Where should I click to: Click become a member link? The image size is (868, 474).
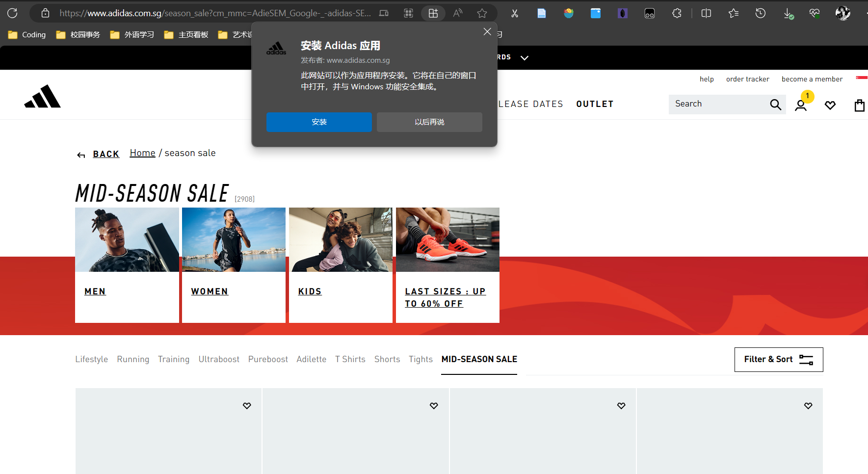[812, 79]
